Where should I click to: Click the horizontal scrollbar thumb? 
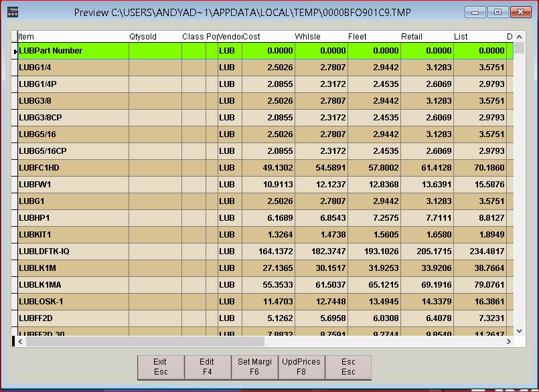pyautogui.click(x=145, y=342)
